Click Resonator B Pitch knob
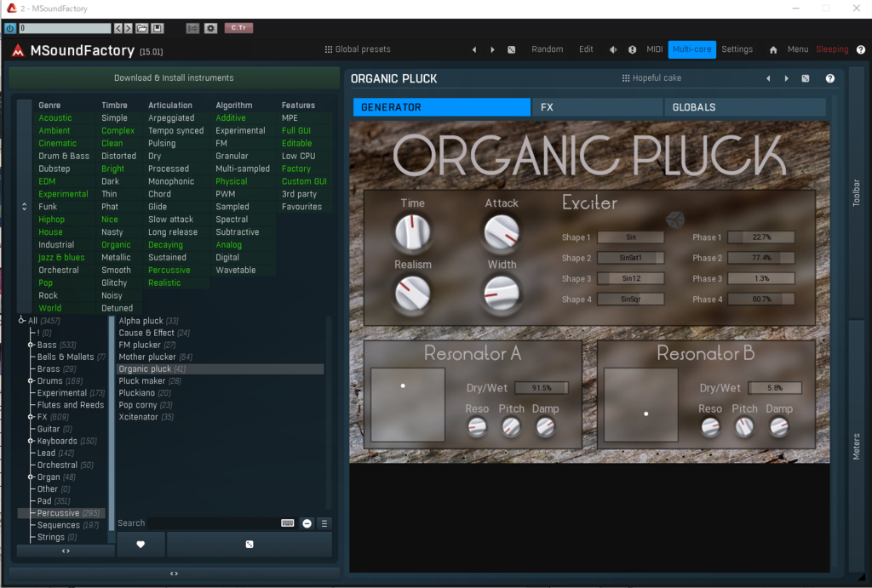This screenshot has width=872, height=588. 744,427
